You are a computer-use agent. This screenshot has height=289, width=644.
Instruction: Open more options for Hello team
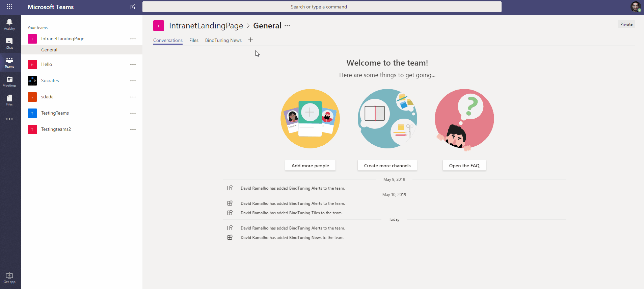click(x=133, y=65)
